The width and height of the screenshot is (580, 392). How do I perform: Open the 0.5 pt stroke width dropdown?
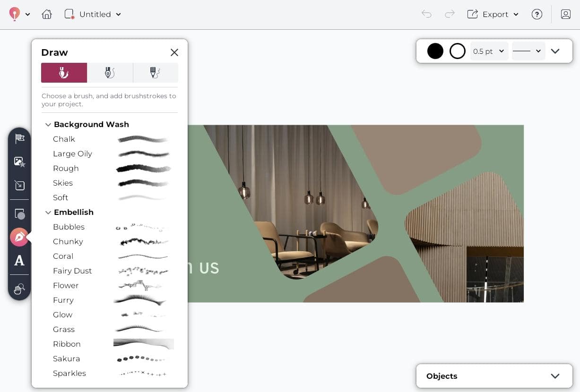point(489,51)
